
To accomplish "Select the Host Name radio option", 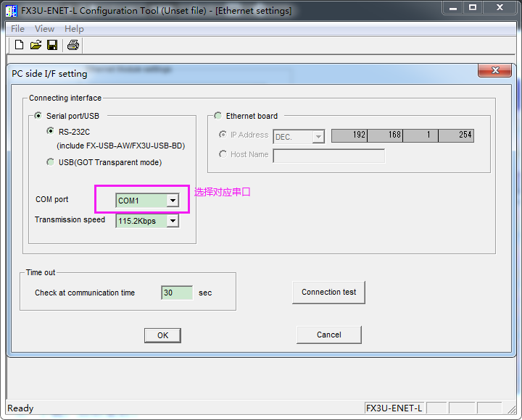I will click(x=223, y=154).
